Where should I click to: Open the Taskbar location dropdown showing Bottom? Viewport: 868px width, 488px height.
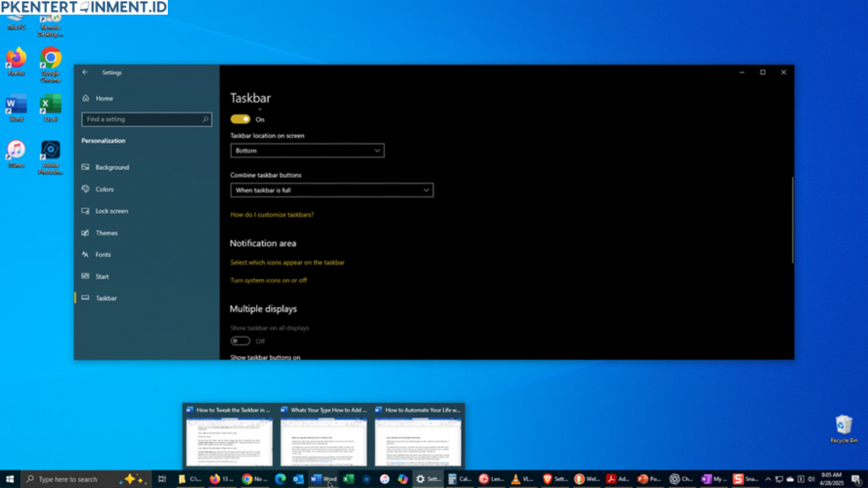[307, 151]
